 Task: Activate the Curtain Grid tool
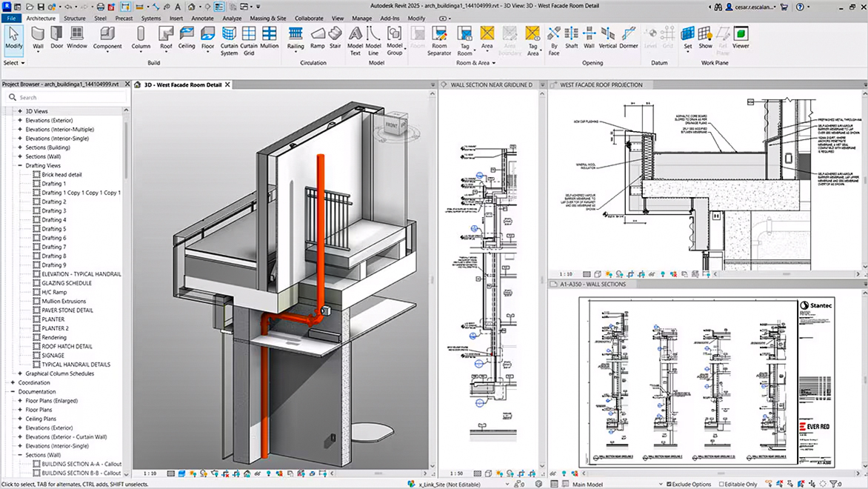tap(249, 41)
